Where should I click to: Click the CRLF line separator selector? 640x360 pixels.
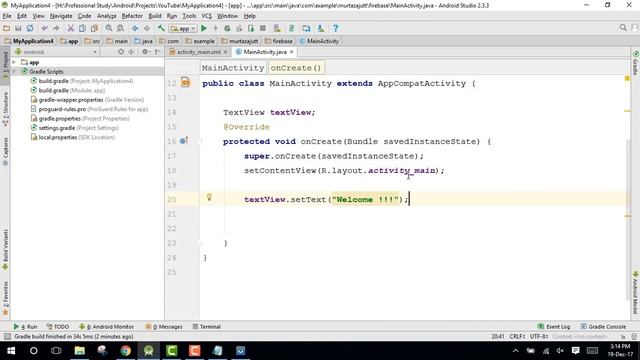point(517,337)
